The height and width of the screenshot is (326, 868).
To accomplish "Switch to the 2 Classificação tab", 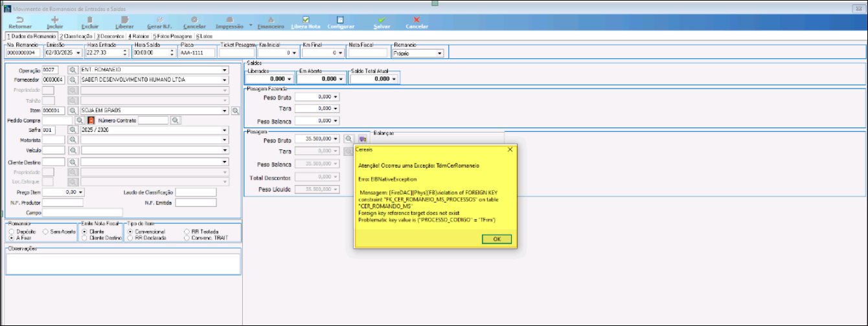I will [x=76, y=36].
